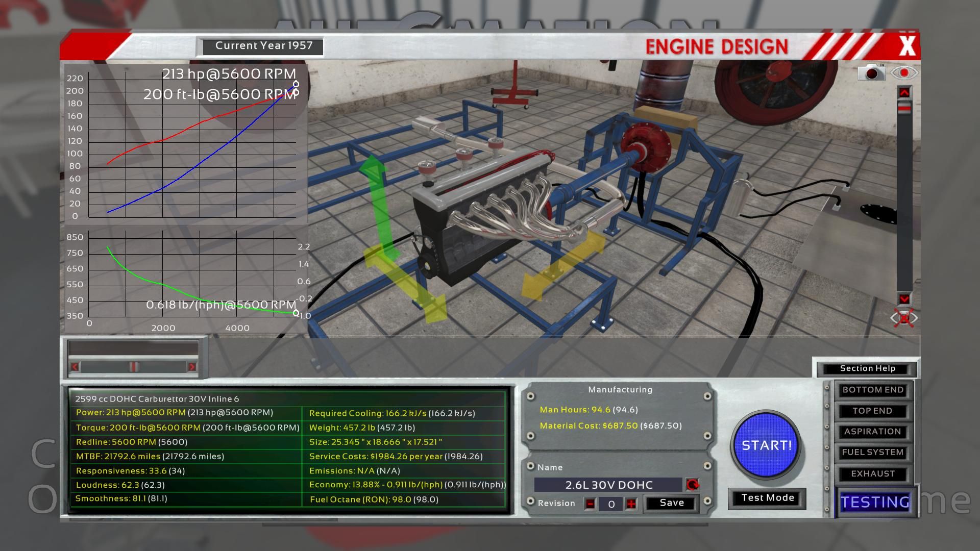Image resolution: width=980 pixels, height=551 pixels.
Task: Toggle the red eye view icon
Action: (904, 73)
